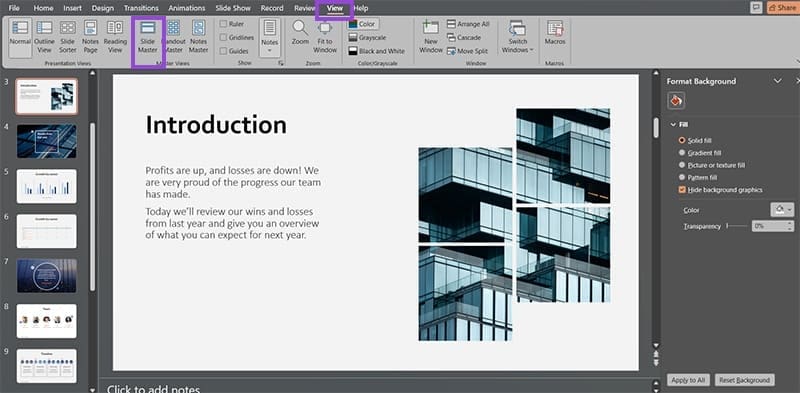
Task: Adjust Transparency percentage spinner
Action: 790,226
